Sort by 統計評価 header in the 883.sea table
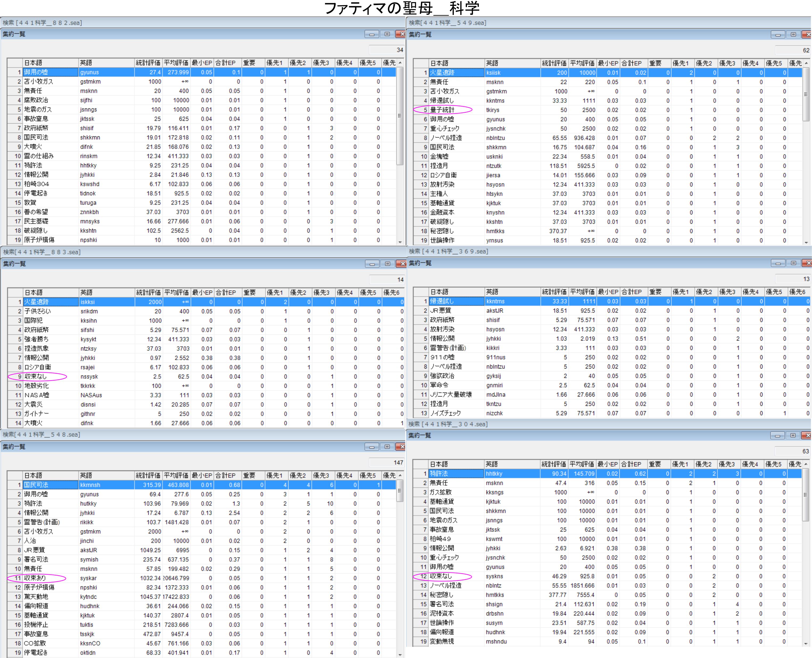The width and height of the screenshot is (812, 658). click(x=148, y=293)
